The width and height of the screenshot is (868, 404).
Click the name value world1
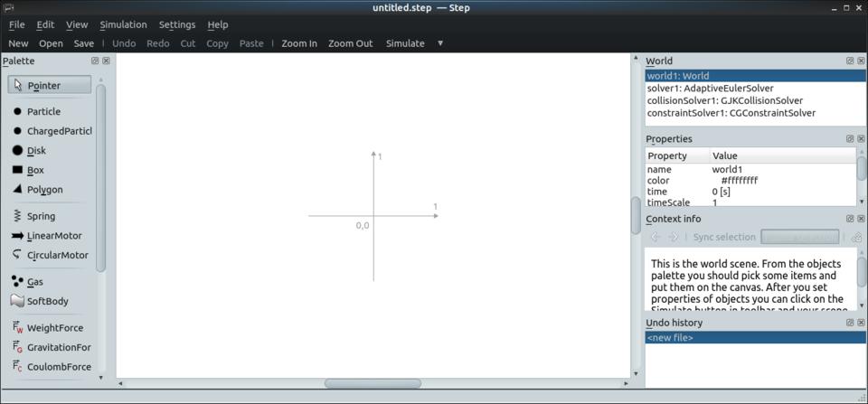pyautogui.click(x=727, y=170)
